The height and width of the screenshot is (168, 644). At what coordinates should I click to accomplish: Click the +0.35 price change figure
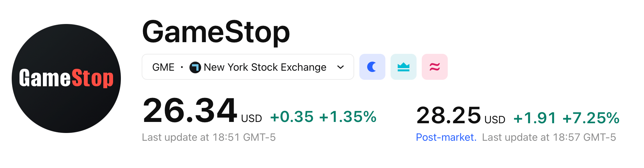291,117
